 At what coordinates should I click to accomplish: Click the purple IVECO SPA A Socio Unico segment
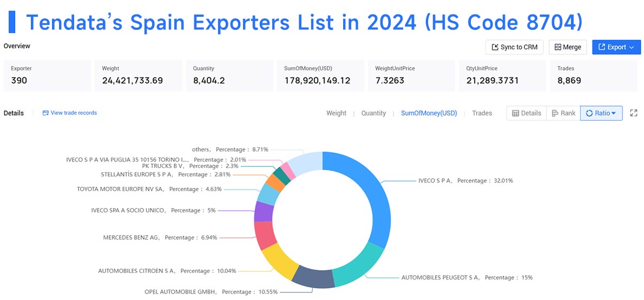(x=263, y=211)
